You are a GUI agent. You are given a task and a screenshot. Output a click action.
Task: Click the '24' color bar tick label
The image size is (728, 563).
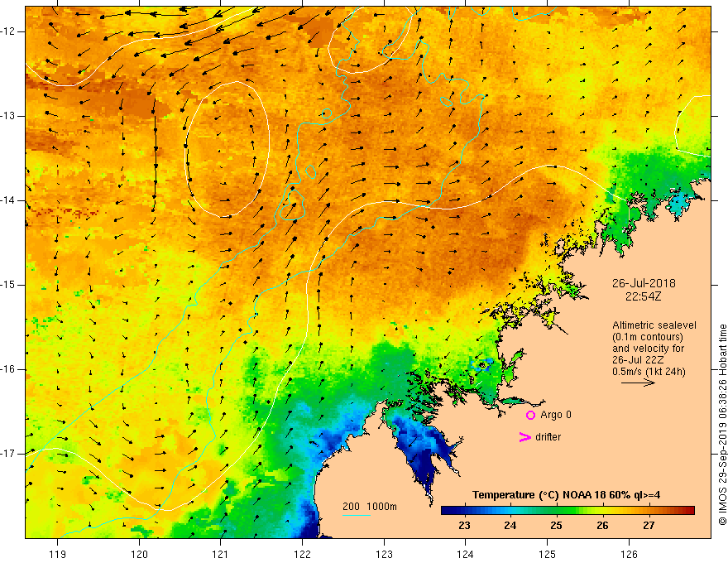point(510,526)
